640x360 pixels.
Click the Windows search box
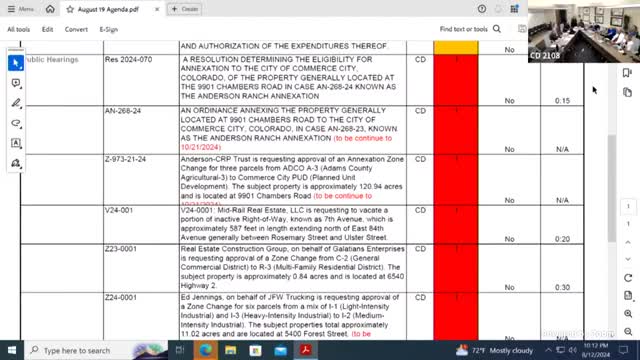96,350
